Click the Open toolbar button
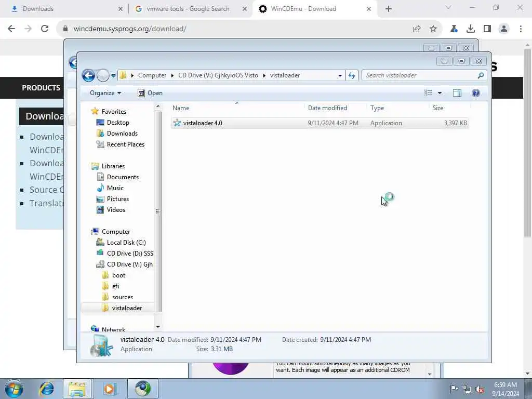Viewport: 532px width, 399px height. click(150, 93)
